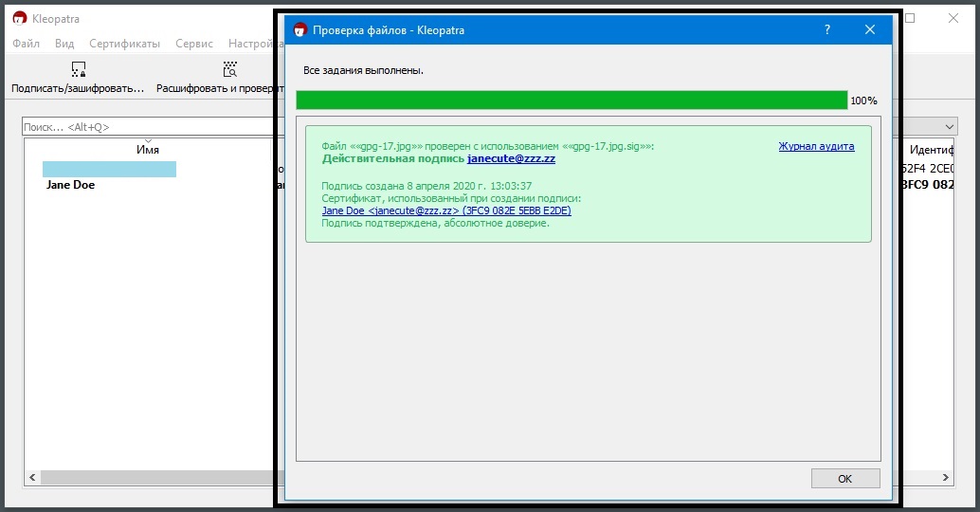The width and height of the screenshot is (980, 512).
Task: Click the janecute@zzz.zz email link
Action: 511,158
